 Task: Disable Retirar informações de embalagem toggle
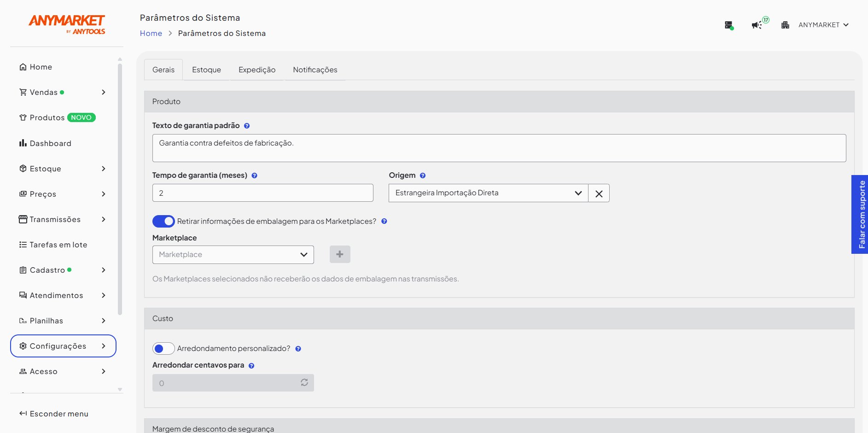tap(163, 221)
